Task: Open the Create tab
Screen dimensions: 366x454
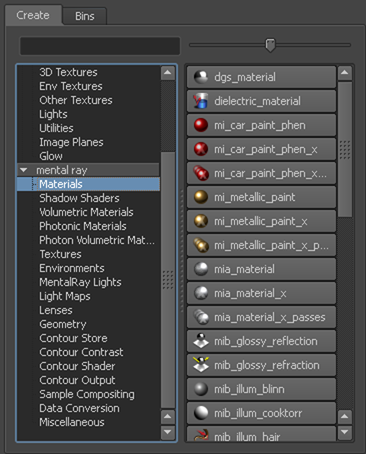Action: click(33, 15)
